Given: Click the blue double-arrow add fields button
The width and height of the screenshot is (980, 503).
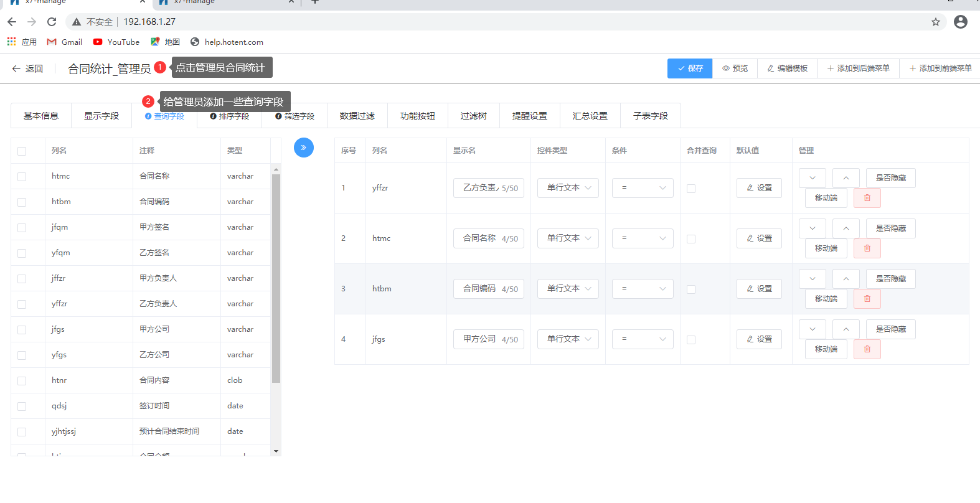Looking at the screenshot, I should click(303, 148).
